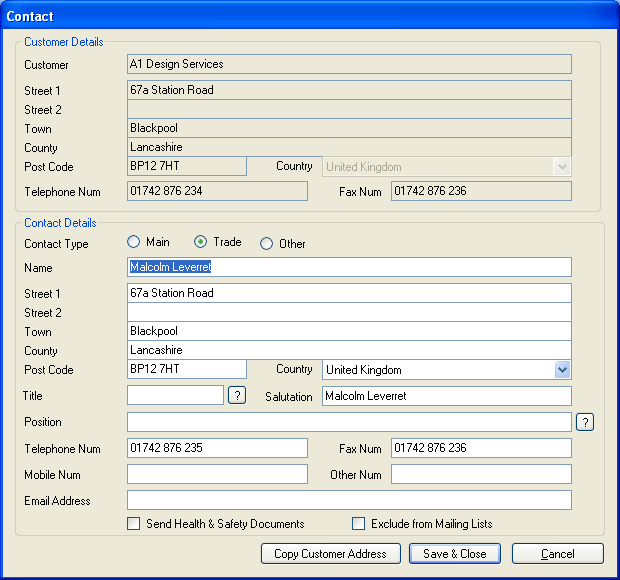The image size is (620, 580).
Task: Click customer Telephone Num 01742 876 234
Action: coord(217,191)
